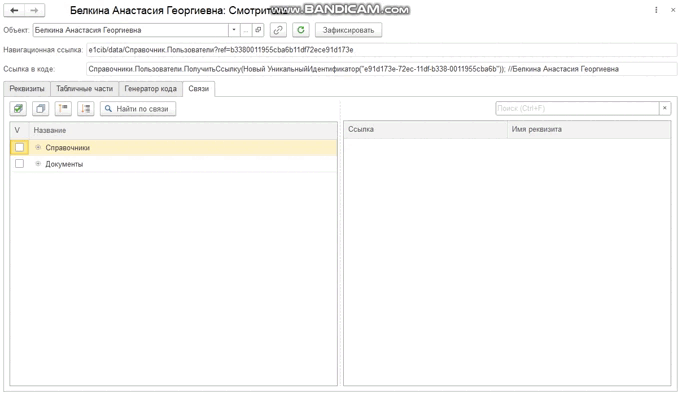Viewport: 682px width, 394px height.
Task: Click the Имя реквизита column header
Action: 589,130
